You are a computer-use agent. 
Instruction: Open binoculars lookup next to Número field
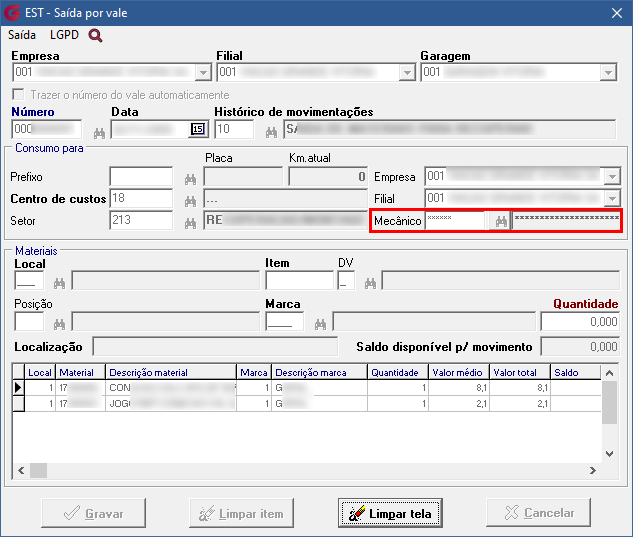[x=99, y=133]
